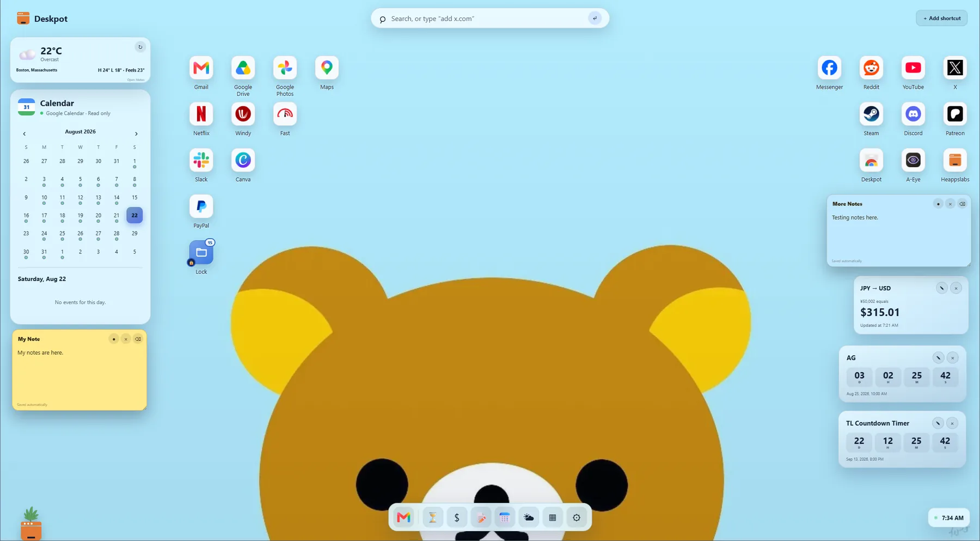Open the calendar tool in the dock
This screenshot has height=541, width=980.
(x=505, y=518)
